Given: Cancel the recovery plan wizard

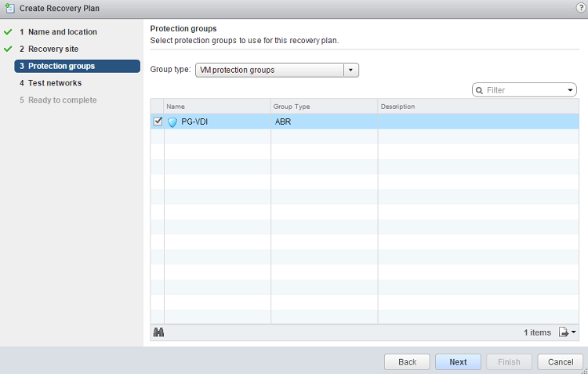Looking at the screenshot, I should (x=560, y=362).
